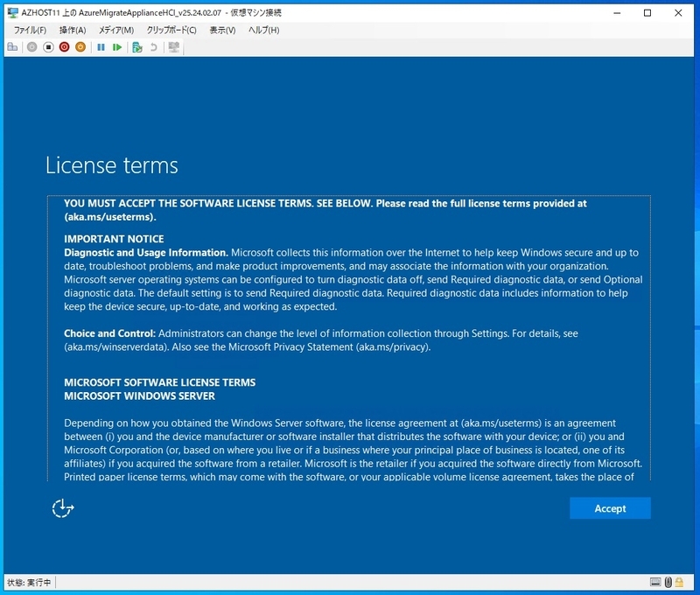Click the MICROSOFT WINDOWS SERVER text
The image size is (700, 595).
tap(139, 395)
